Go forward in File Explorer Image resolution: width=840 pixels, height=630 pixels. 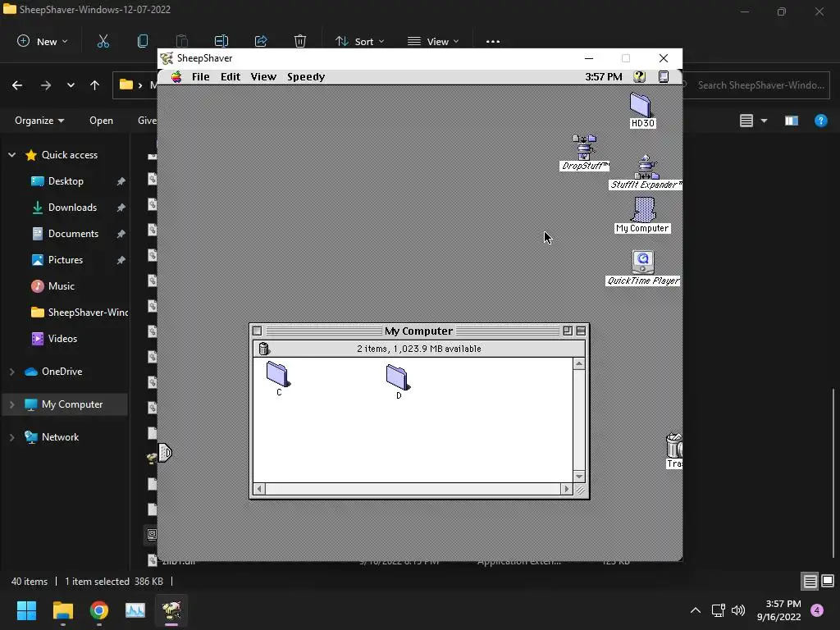[46, 85]
